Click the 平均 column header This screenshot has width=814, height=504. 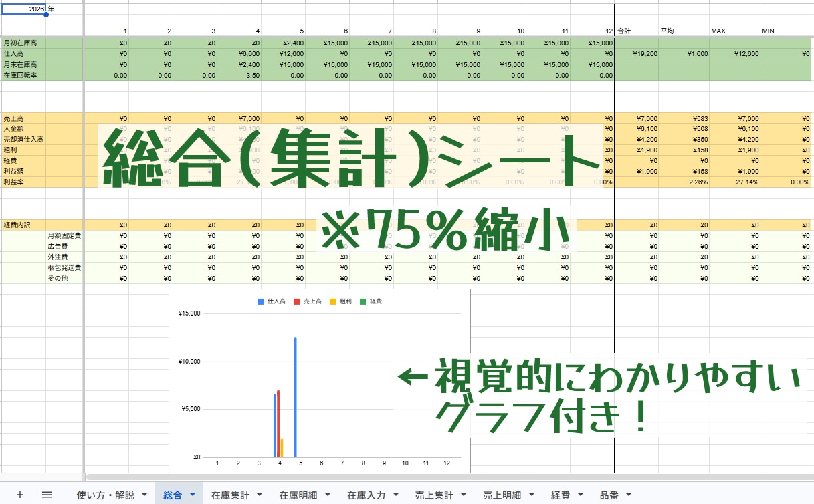pyautogui.click(x=668, y=31)
